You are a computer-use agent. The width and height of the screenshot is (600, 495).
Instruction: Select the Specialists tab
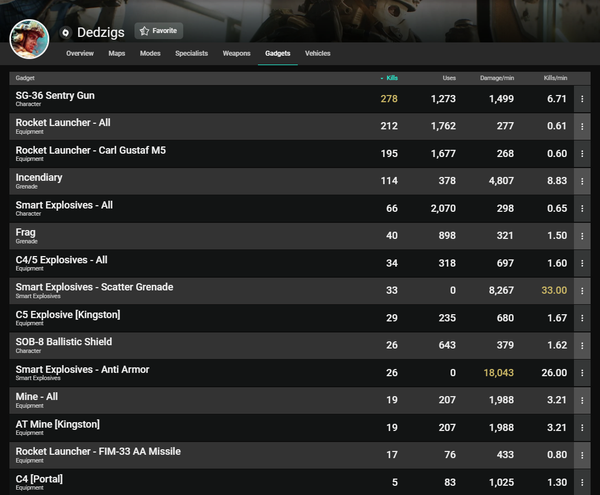tap(191, 53)
